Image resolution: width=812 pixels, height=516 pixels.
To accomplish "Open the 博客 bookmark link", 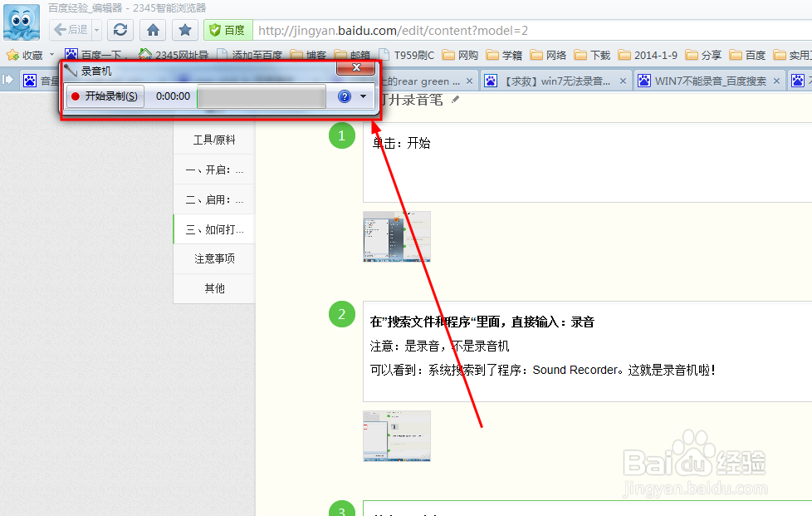I will 315,54.
